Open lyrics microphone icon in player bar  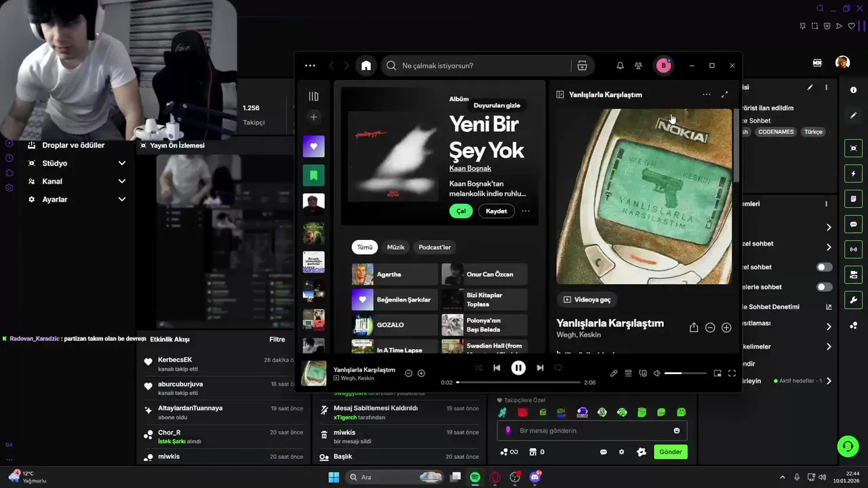click(614, 373)
